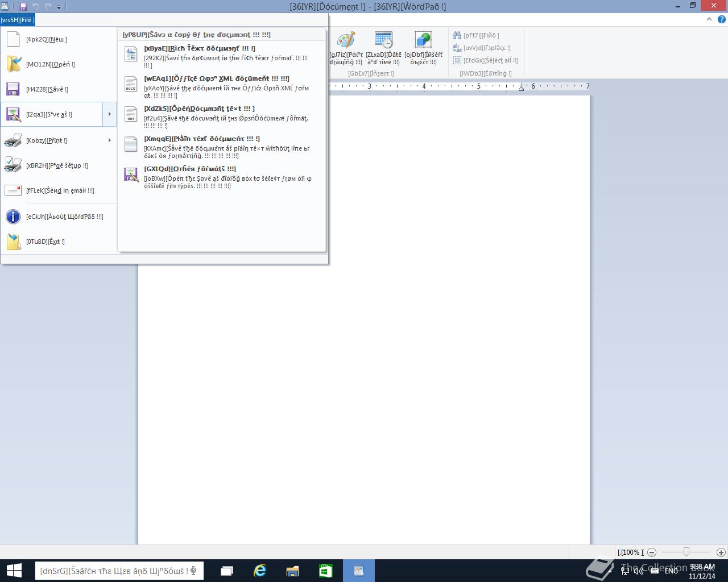Open the Windows Start button
The width and height of the screenshot is (728, 582).
(x=14, y=571)
